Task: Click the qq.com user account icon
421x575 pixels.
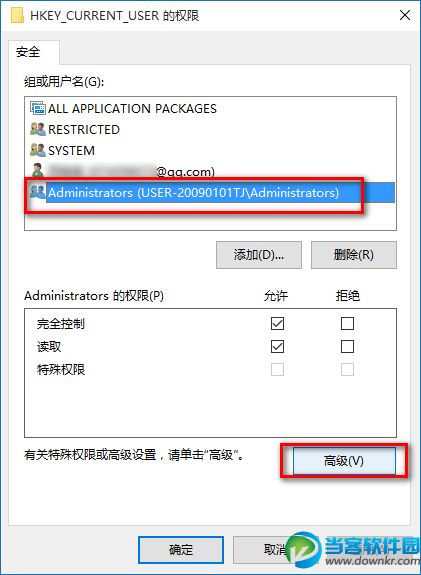Action: click(37, 171)
